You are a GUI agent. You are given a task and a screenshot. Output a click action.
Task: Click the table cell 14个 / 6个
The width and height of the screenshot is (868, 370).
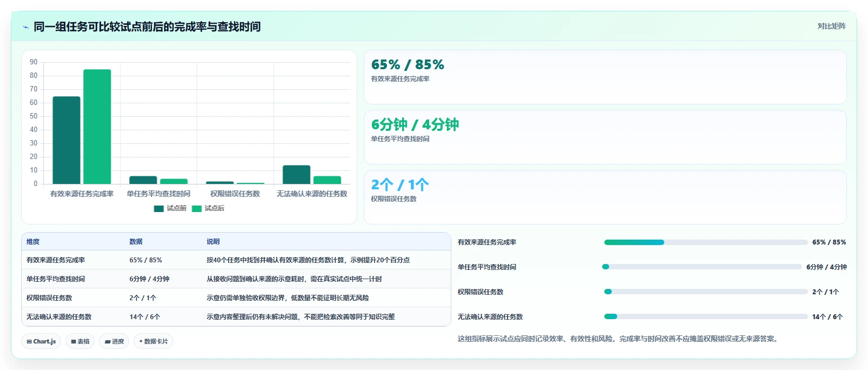(145, 317)
